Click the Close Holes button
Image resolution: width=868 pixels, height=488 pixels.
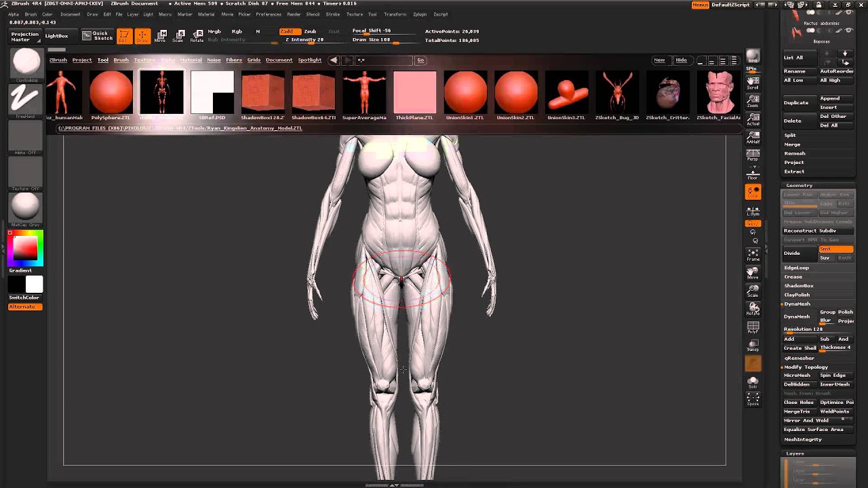(x=800, y=402)
